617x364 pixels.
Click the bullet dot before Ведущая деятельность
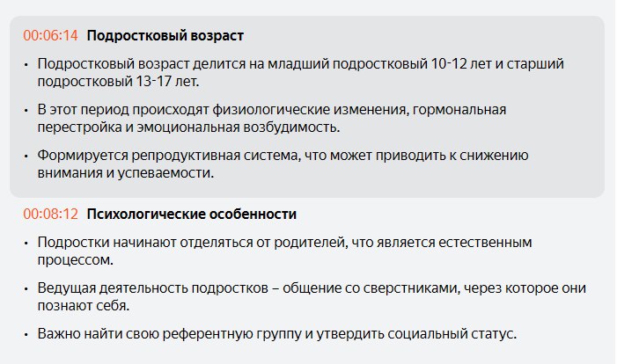(x=26, y=289)
